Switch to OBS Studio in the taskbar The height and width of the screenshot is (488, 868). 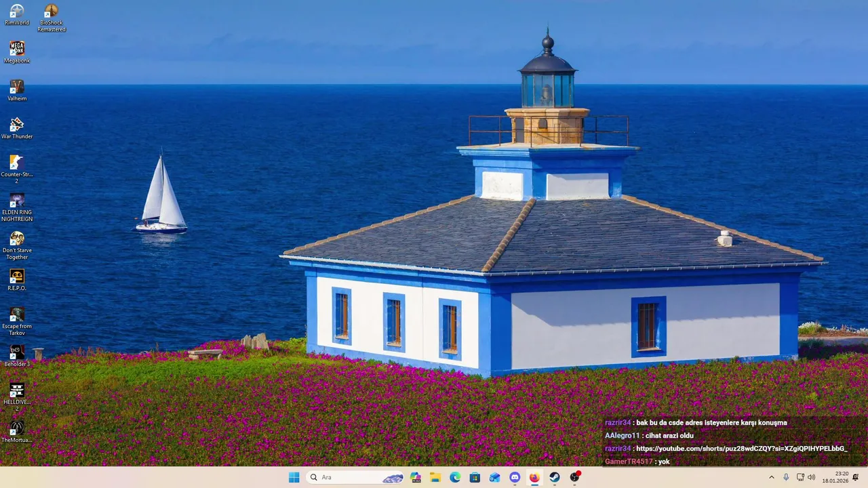pyautogui.click(x=575, y=477)
